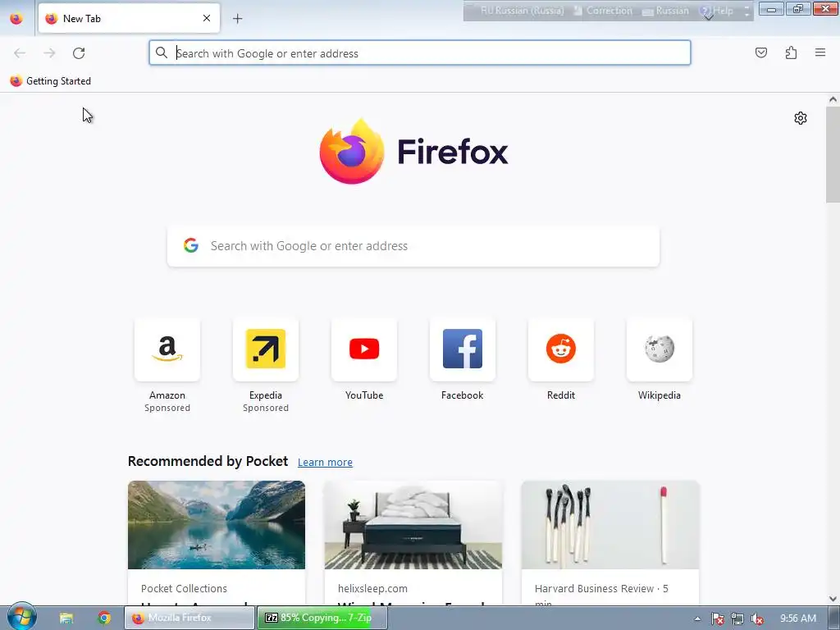Open the Extensions puzzle icon
Screen dimensions: 840x630
pos(791,52)
